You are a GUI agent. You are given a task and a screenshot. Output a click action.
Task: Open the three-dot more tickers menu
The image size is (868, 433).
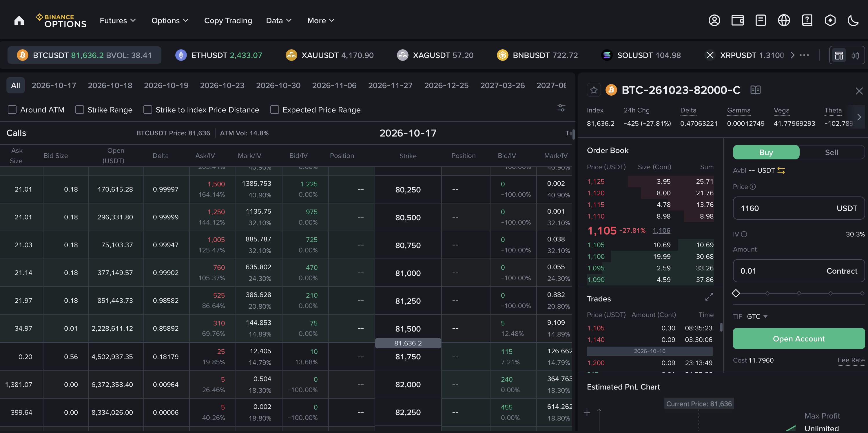(804, 55)
